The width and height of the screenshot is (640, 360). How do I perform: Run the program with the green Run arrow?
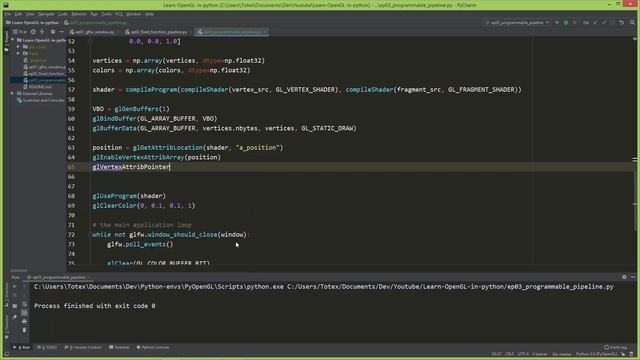coord(557,23)
